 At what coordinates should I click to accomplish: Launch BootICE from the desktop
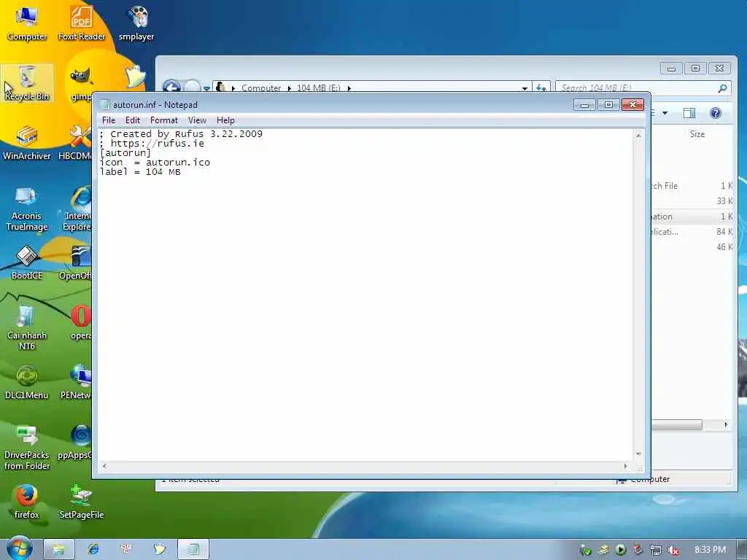click(x=27, y=262)
